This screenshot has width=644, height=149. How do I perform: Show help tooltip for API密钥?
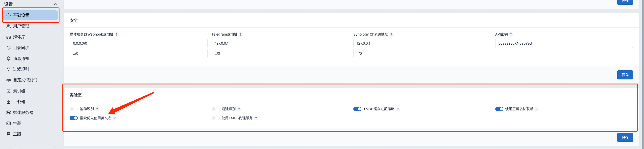click(511, 35)
